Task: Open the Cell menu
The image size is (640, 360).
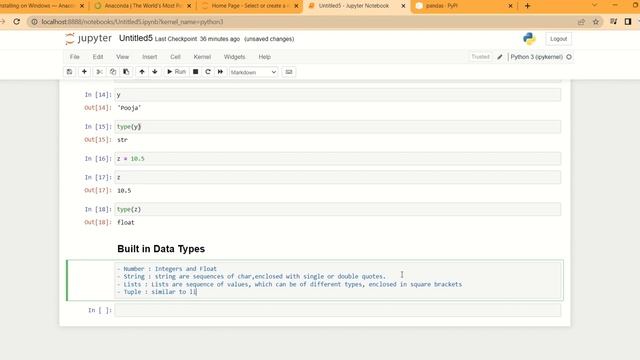Action: pyautogui.click(x=176, y=57)
